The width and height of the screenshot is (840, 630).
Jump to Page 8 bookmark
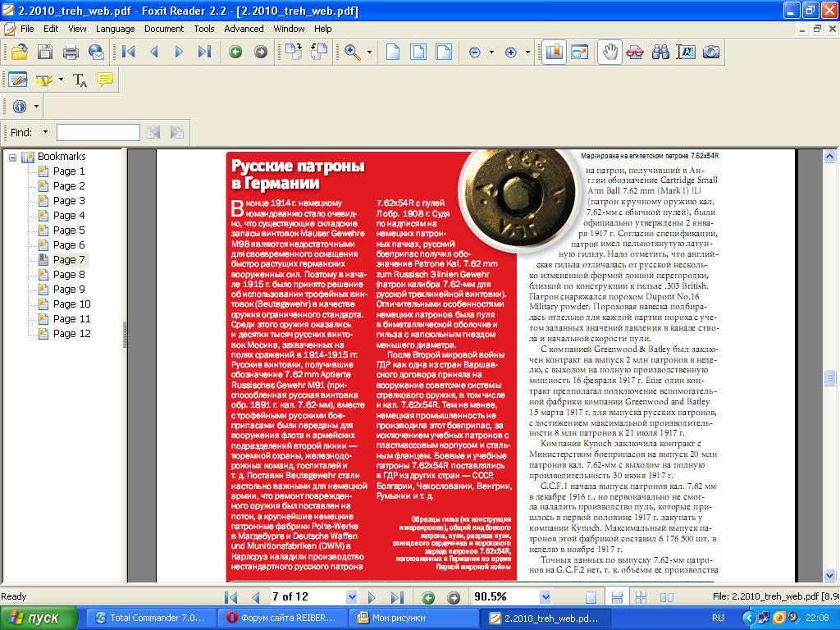point(69,274)
